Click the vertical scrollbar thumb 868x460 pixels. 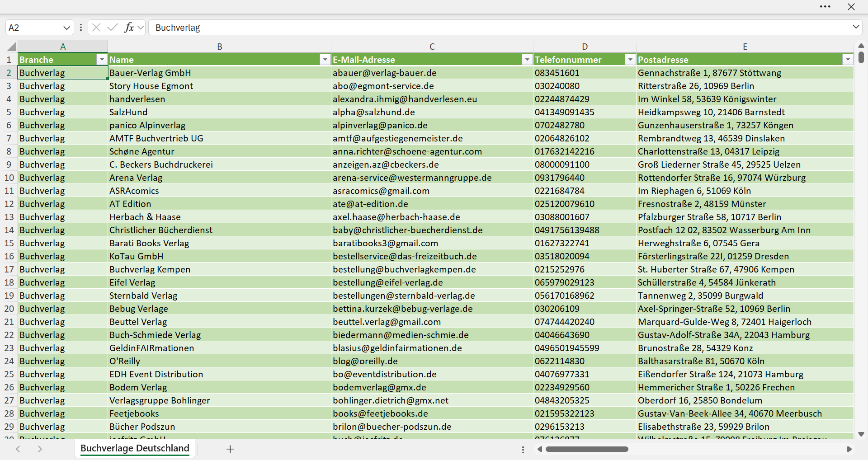[861, 57]
